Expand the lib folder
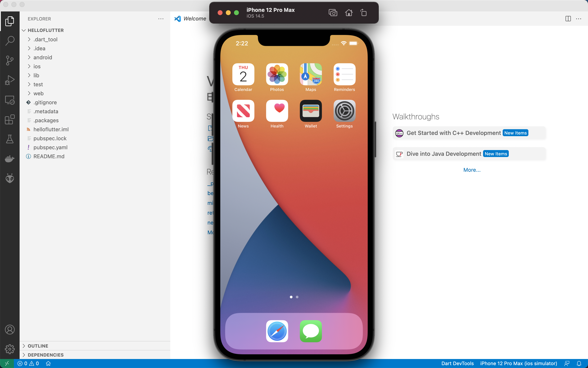Image resolution: width=588 pixels, height=368 pixels. (x=95, y=75)
